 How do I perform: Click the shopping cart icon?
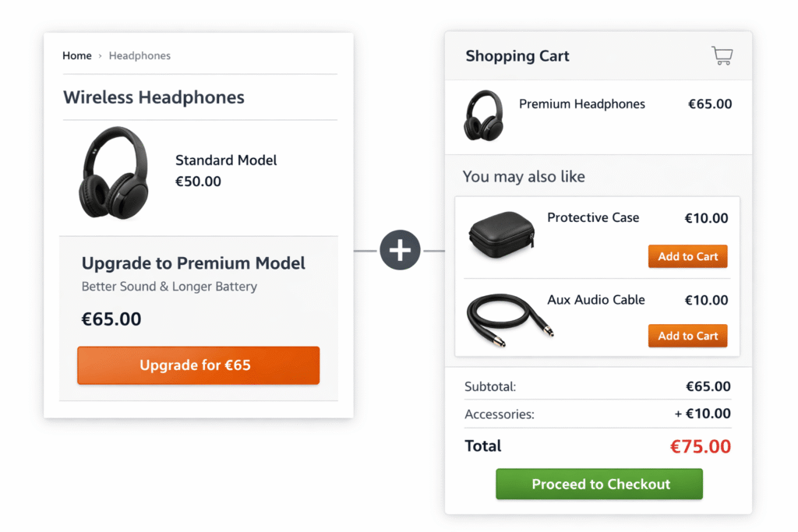(x=722, y=55)
